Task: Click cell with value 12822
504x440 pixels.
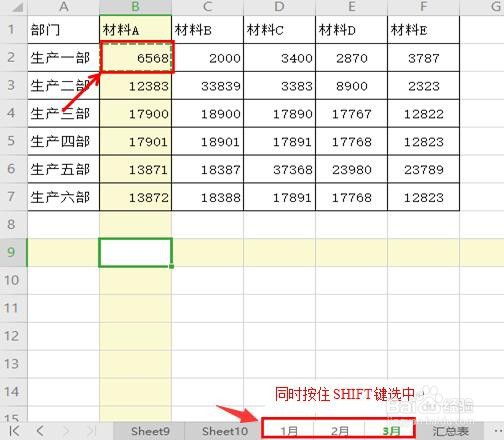Action: [x=423, y=113]
